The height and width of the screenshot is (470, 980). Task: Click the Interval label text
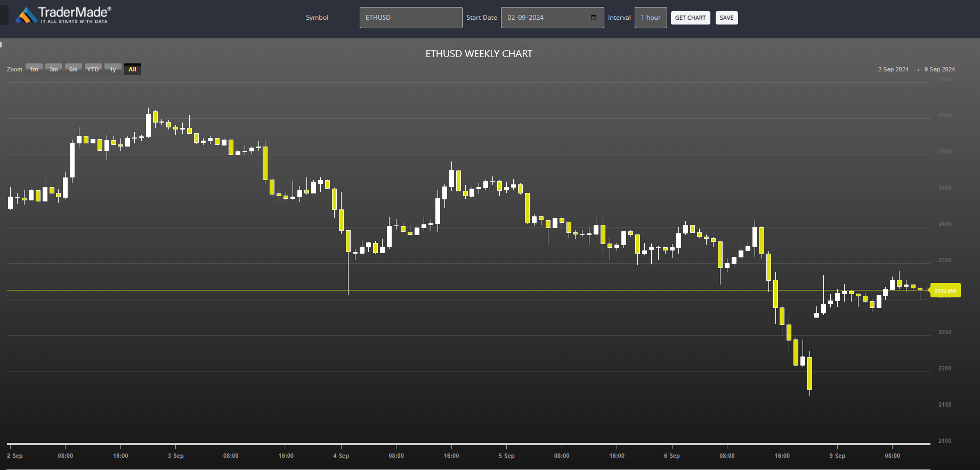pos(619,18)
